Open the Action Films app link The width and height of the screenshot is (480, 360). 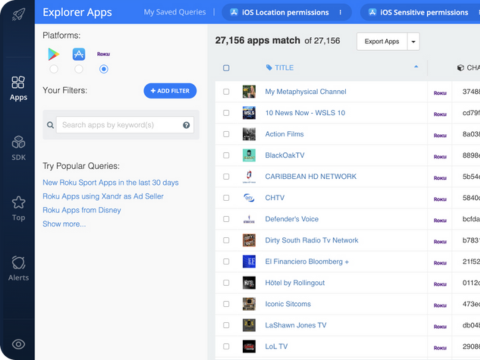point(284,134)
